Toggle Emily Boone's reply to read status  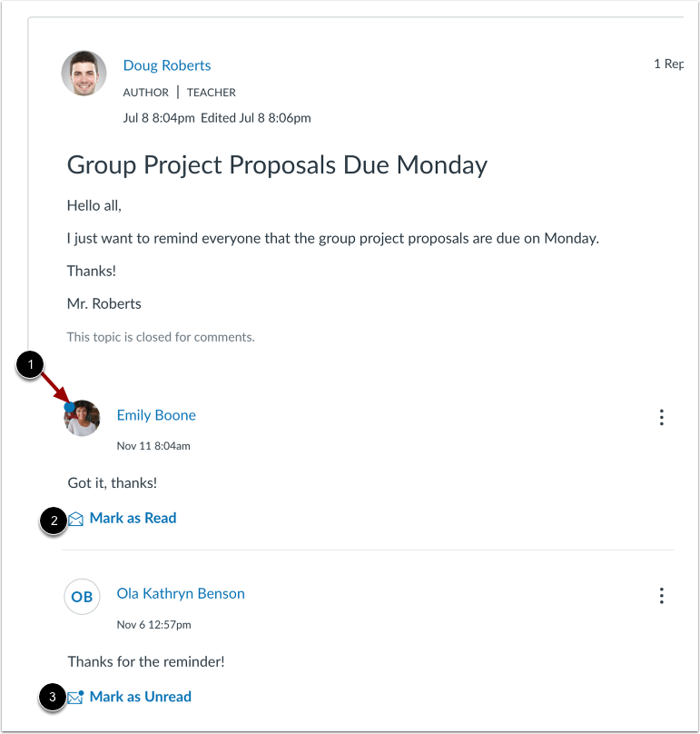133,518
